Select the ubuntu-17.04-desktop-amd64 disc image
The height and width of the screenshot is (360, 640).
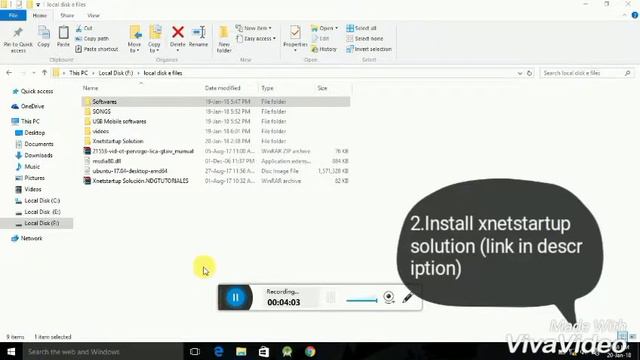click(216, 171)
